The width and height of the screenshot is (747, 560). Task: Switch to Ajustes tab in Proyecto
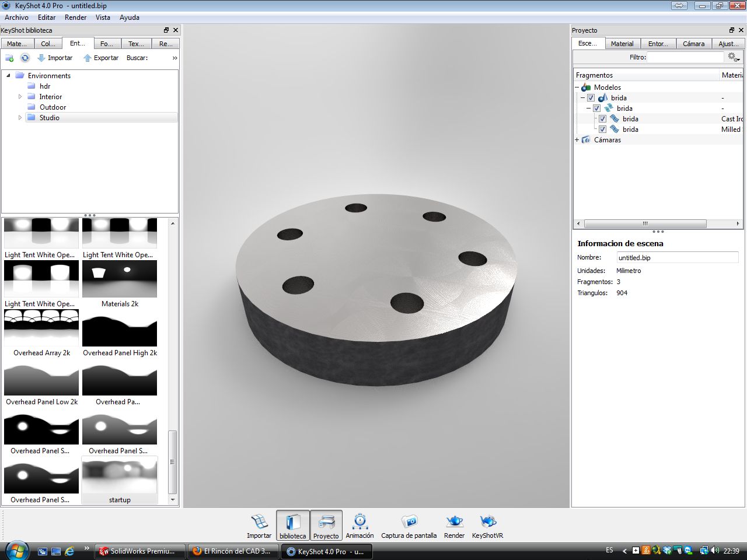click(x=728, y=44)
